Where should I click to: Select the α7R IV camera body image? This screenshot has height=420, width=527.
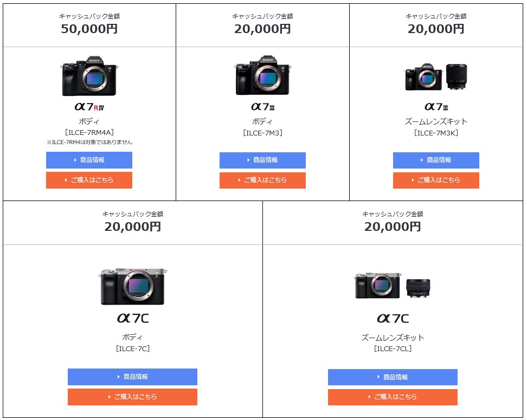89,76
